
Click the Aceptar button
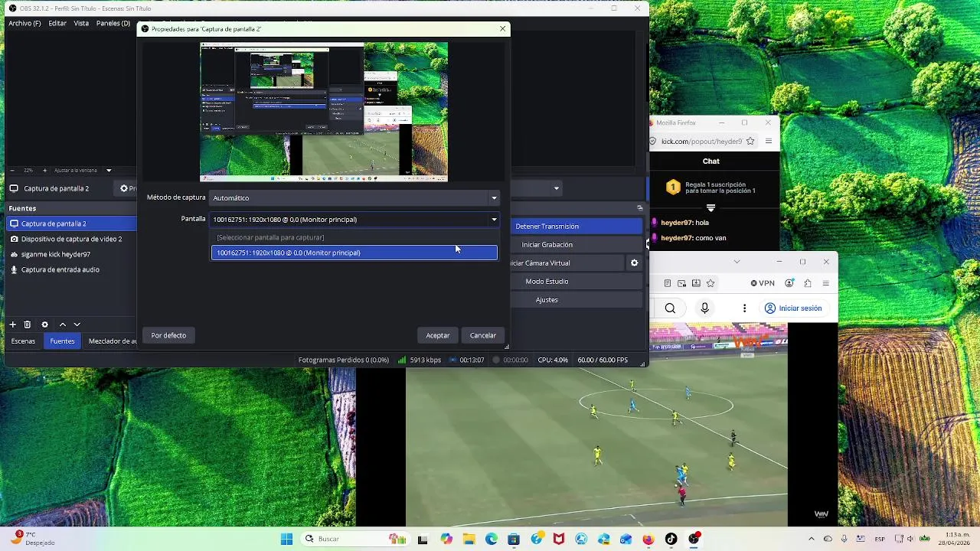438,335
